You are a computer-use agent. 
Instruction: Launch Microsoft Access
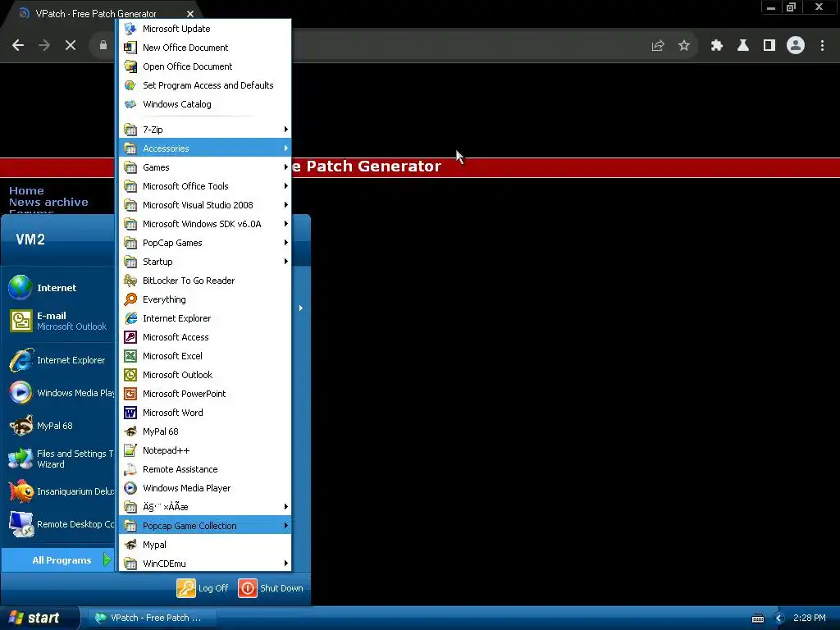point(205,337)
